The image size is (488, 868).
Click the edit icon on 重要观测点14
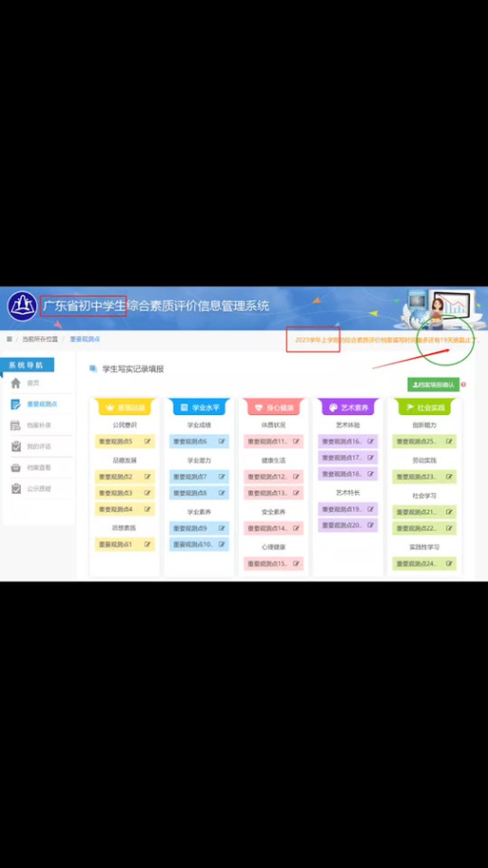[x=296, y=528]
